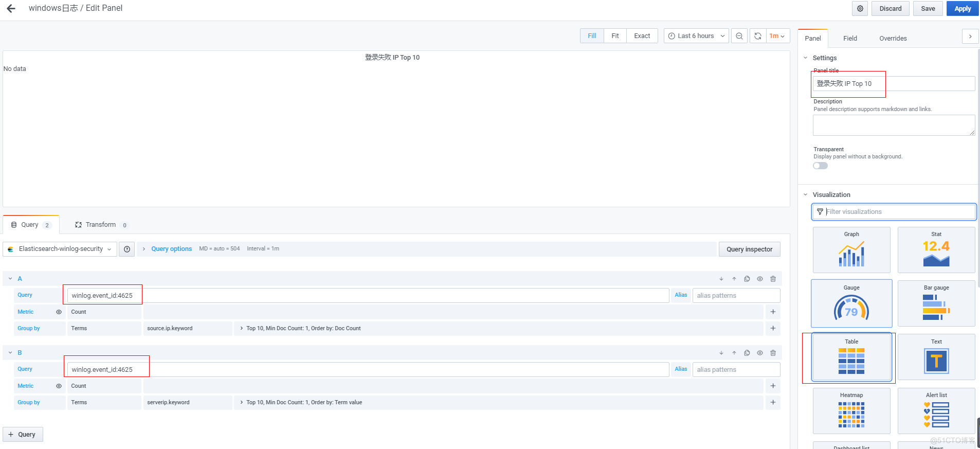Toggle visibility of query A
The width and height of the screenshot is (980, 449).
point(760,279)
